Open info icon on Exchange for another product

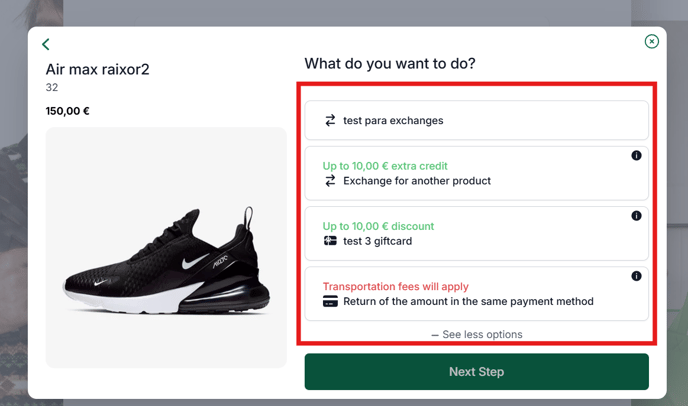tap(636, 155)
